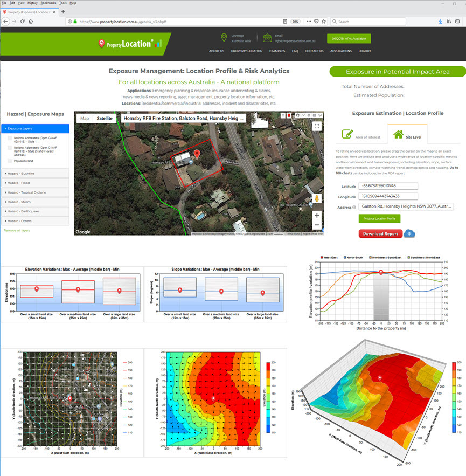
Task: Select the polygon drawing tool on the map
Action: [320, 115]
